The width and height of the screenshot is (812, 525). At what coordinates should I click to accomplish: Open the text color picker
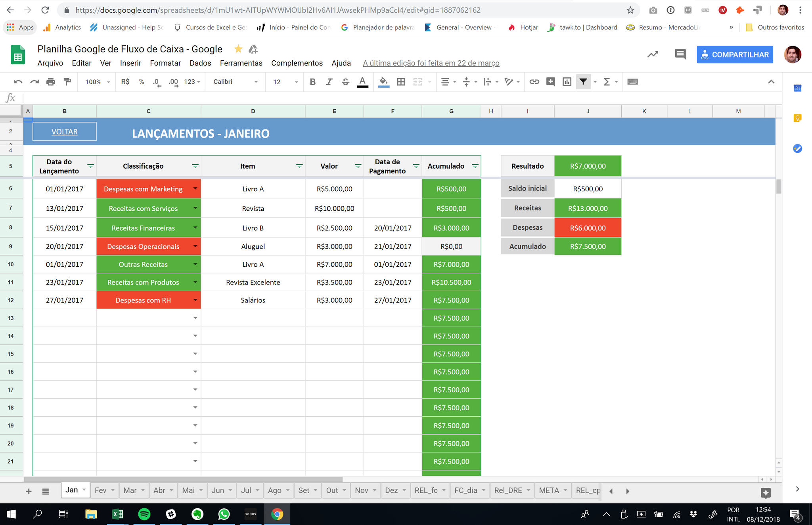pyautogui.click(x=362, y=82)
